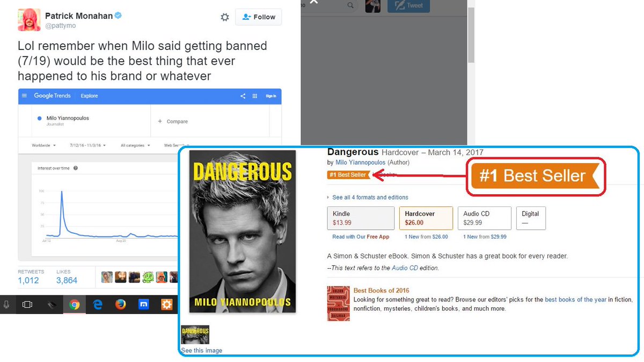This screenshot has width=644, height=362.
Task: Click the share icon in Google Trends header
Action: coord(243,96)
